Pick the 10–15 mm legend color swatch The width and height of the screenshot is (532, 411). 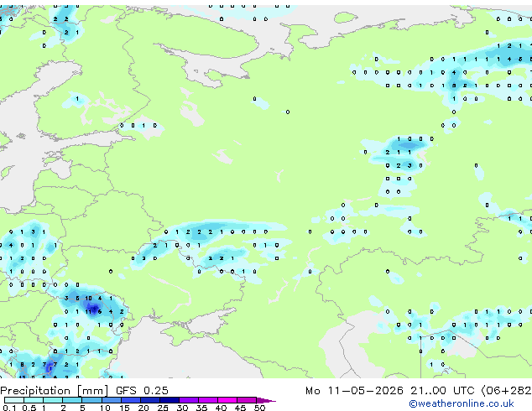coord(112,400)
